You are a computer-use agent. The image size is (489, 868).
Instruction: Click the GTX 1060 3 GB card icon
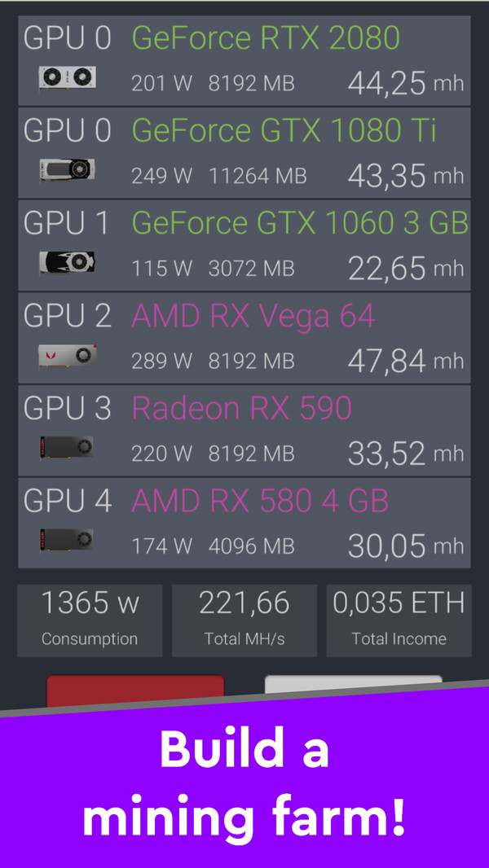[67, 262]
